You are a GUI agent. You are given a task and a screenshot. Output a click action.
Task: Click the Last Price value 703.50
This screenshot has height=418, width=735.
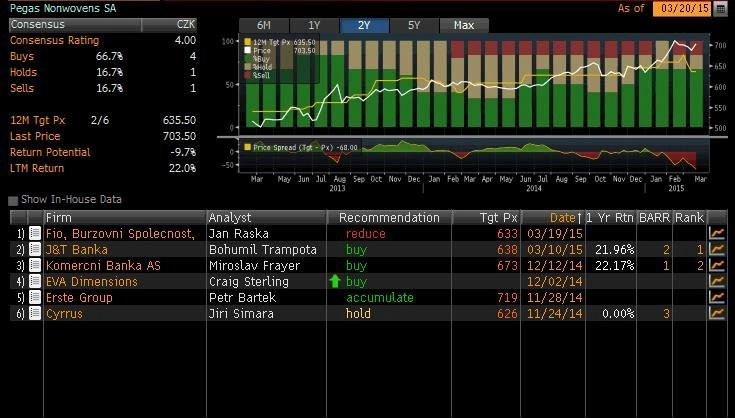pyautogui.click(x=179, y=136)
